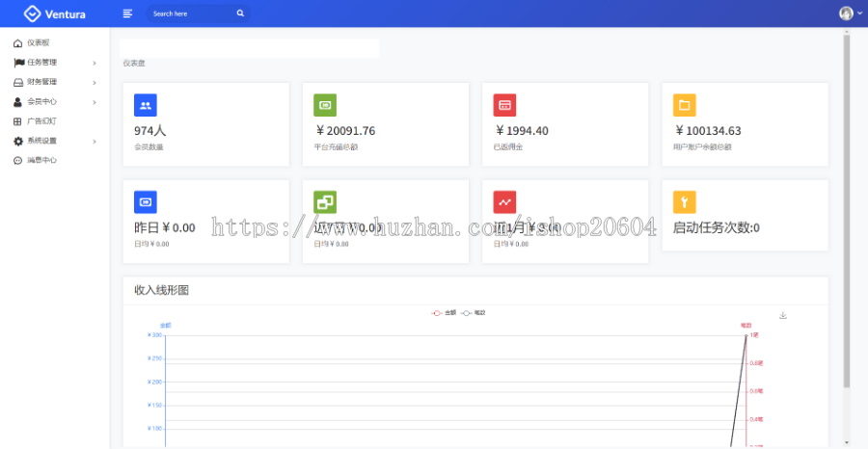Click the ¥100 axis label
Viewport: 868px width, 449px height.
coord(154,429)
